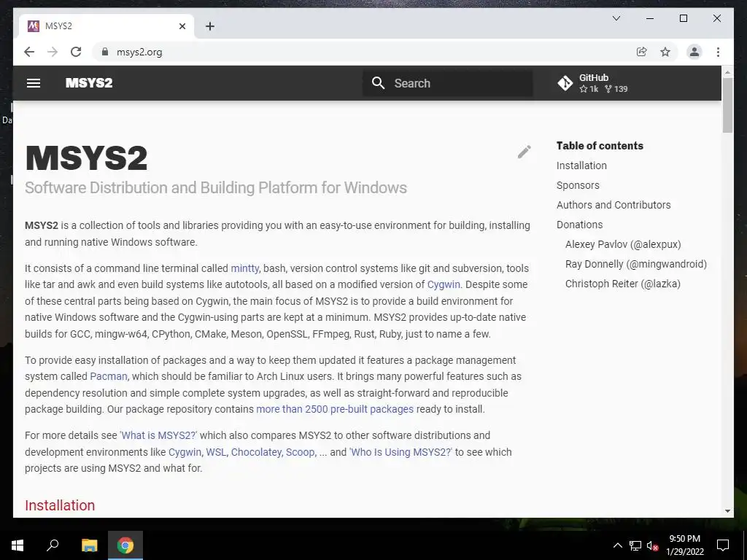Viewport: 747px width, 560px height.
Task: Bookmark this tab with the star icon
Action: click(665, 52)
